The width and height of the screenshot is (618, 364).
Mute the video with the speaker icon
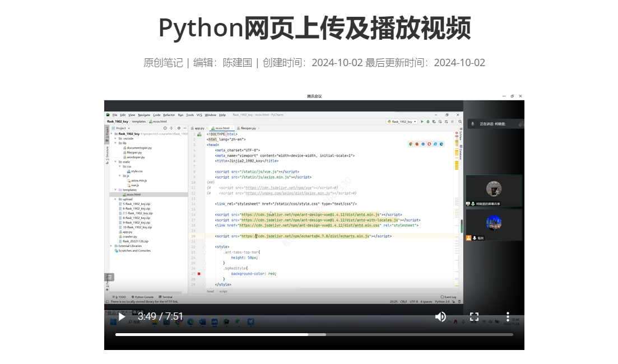(440, 316)
